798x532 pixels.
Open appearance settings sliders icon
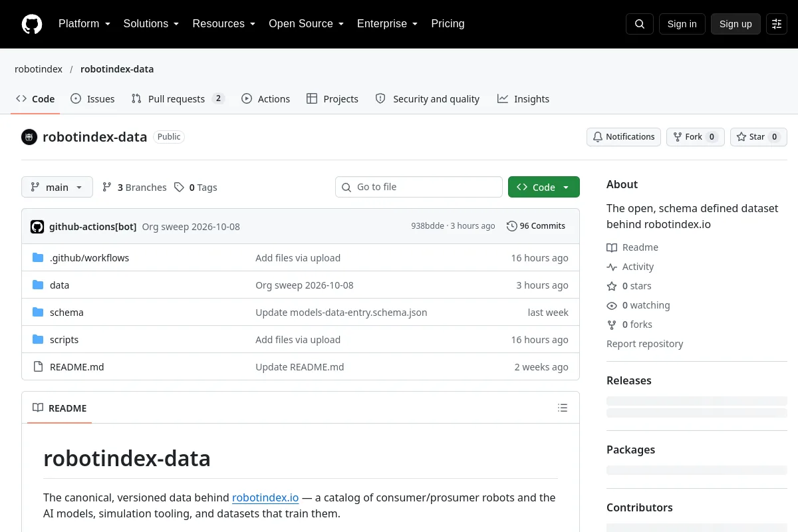[777, 24]
